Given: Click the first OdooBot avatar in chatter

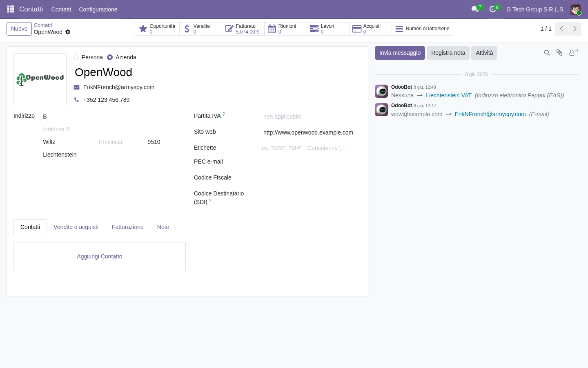Looking at the screenshot, I should [x=381, y=91].
